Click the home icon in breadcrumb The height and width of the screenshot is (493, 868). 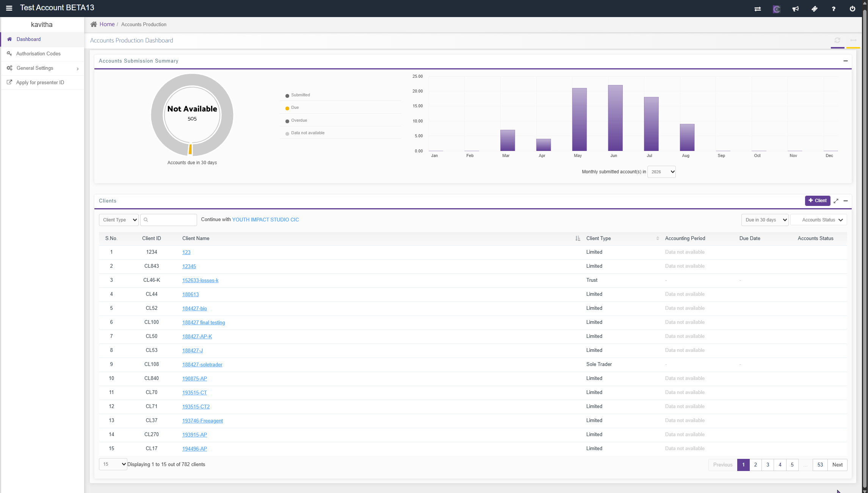(94, 24)
